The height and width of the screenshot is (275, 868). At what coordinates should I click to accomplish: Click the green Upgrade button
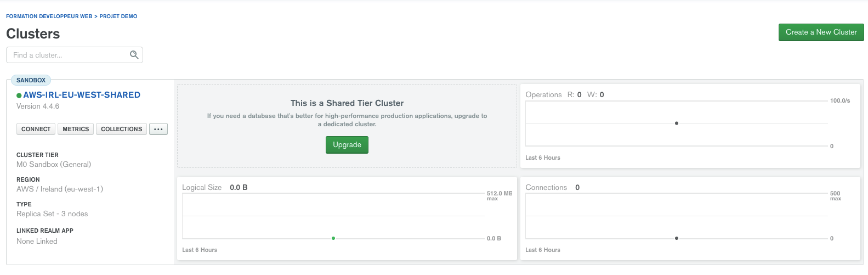point(347,145)
